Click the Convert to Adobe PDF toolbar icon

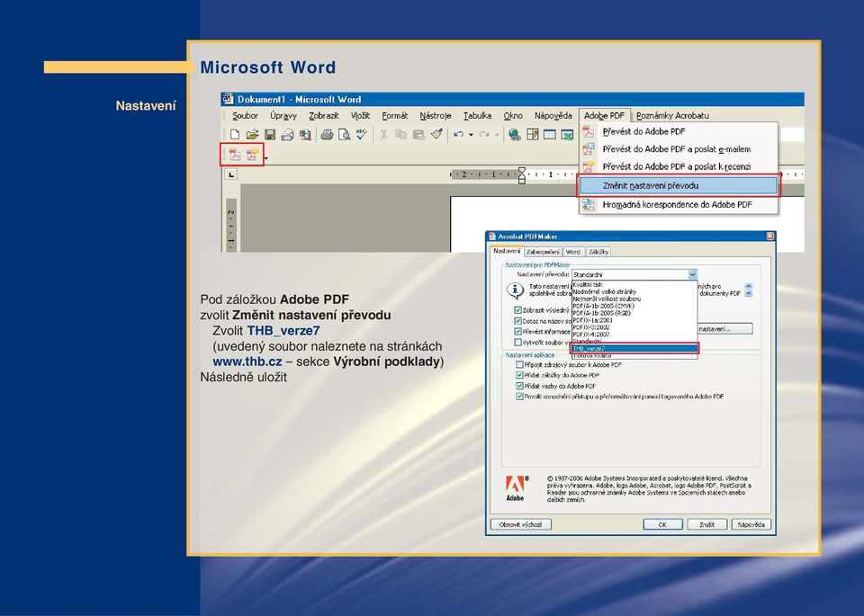point(235,156)
